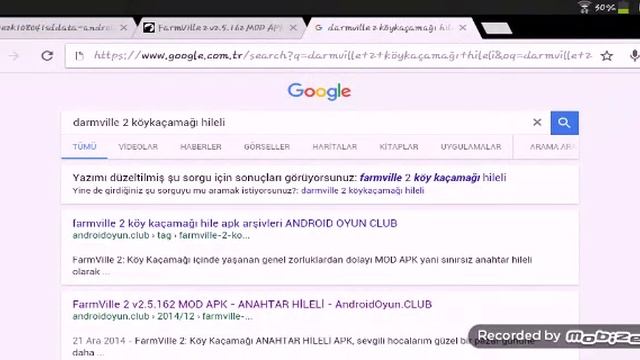Select the TÜMÜ results tab
Viewport: 640px width, 360px height.
84,147
